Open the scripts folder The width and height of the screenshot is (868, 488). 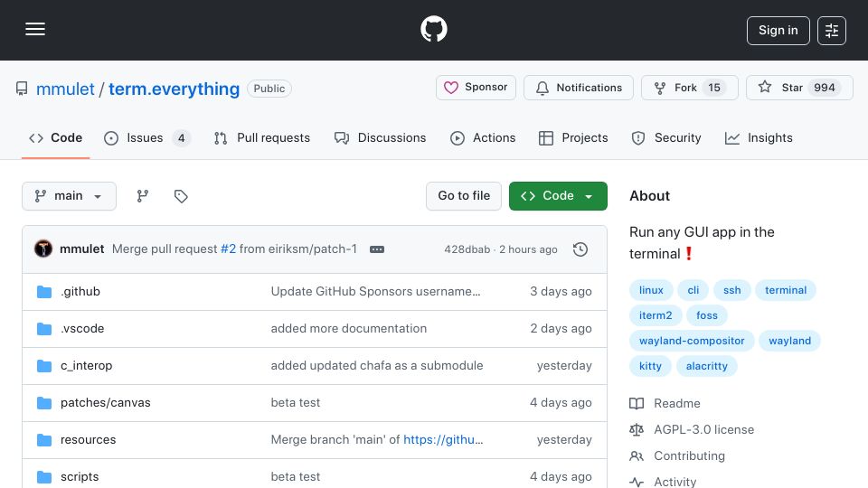point(80,477)
